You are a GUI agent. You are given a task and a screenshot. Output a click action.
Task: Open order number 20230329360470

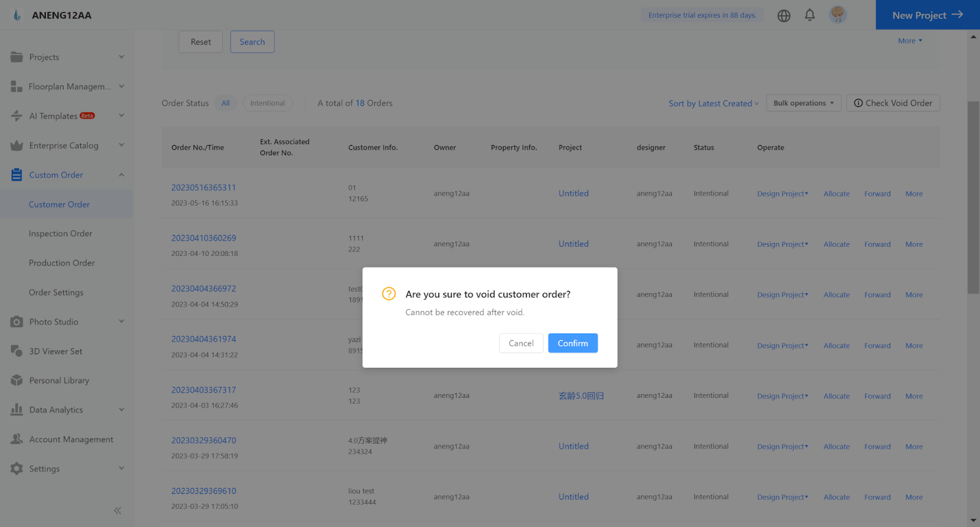tap(204, 441)
